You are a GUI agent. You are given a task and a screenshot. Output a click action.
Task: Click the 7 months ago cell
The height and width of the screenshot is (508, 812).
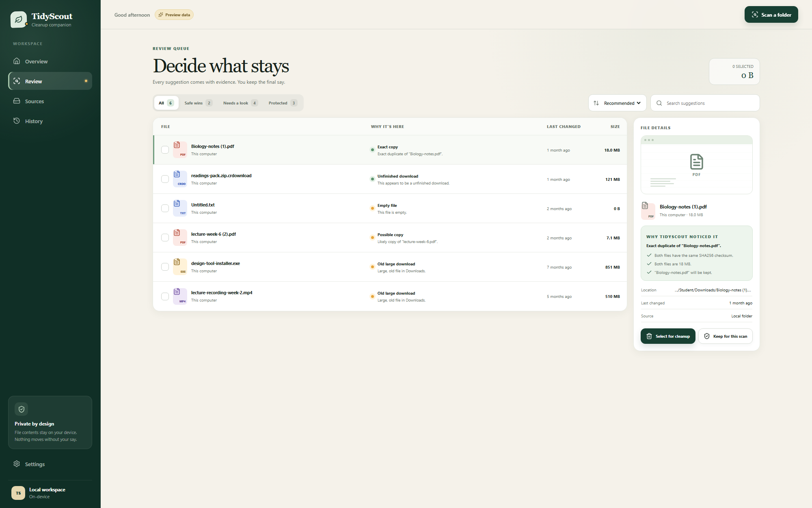point(559,267)
